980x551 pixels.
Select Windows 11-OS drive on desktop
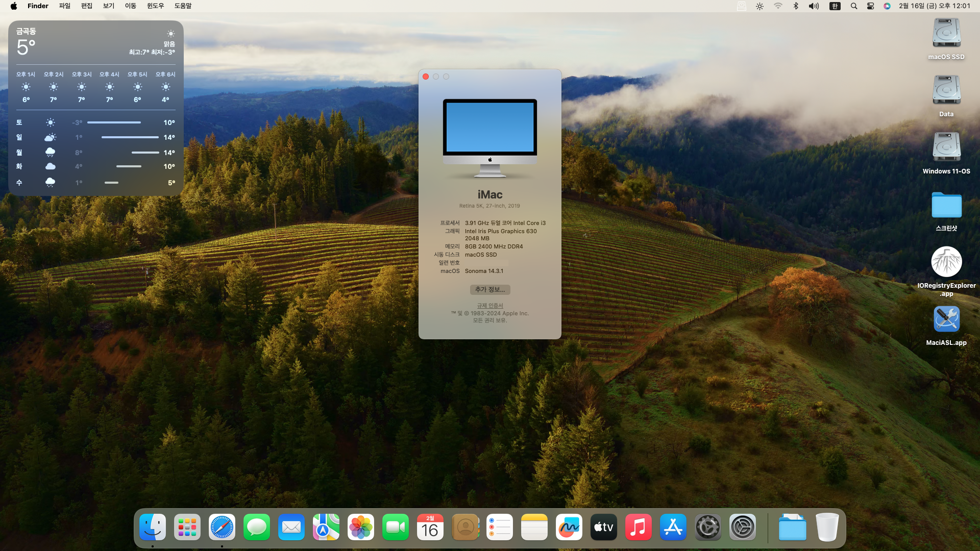click(946, 147)
